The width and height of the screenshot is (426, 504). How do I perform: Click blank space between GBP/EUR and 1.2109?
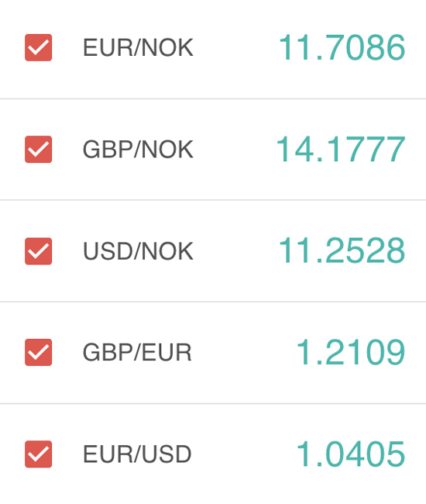tap(244, 352)
